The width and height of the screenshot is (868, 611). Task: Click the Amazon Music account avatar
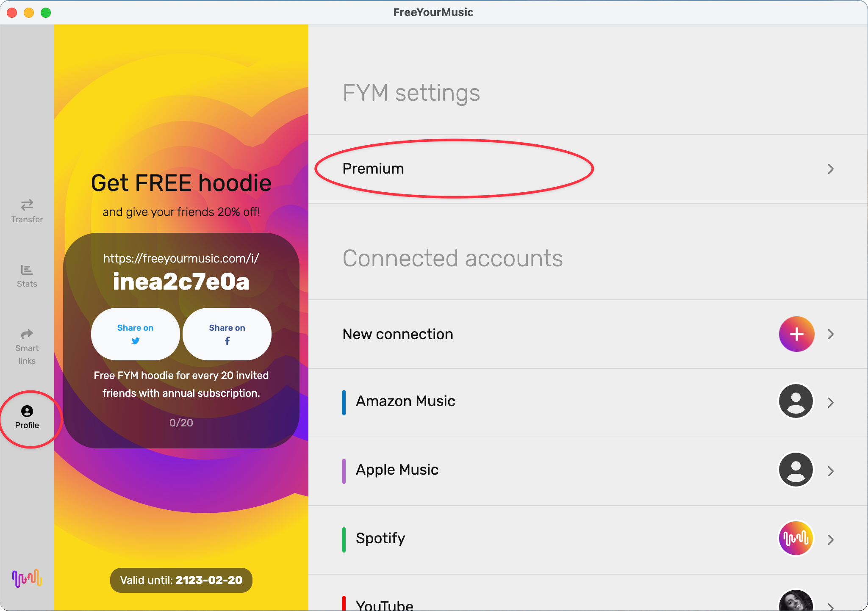[796, 401]
